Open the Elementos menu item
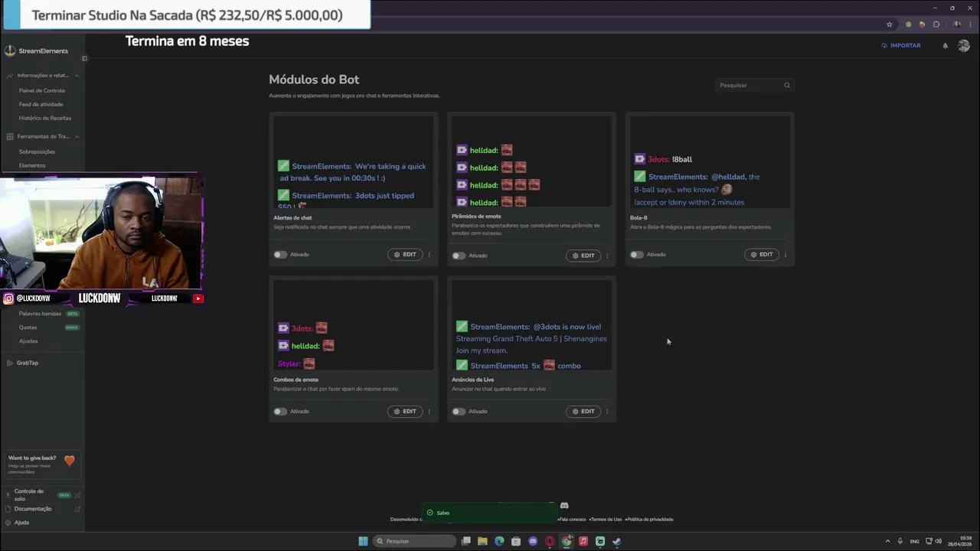This screenshot has width=980, height=551. coord(32,165)
